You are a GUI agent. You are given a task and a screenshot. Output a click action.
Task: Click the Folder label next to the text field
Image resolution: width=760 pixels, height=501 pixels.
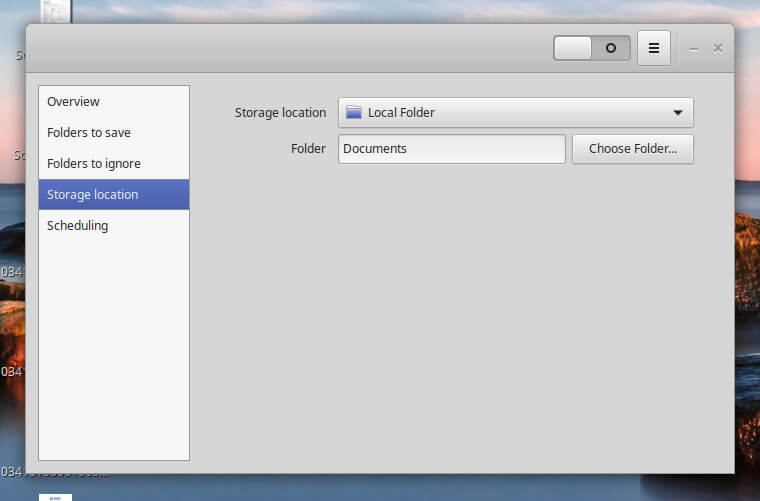tap(308, 149)
